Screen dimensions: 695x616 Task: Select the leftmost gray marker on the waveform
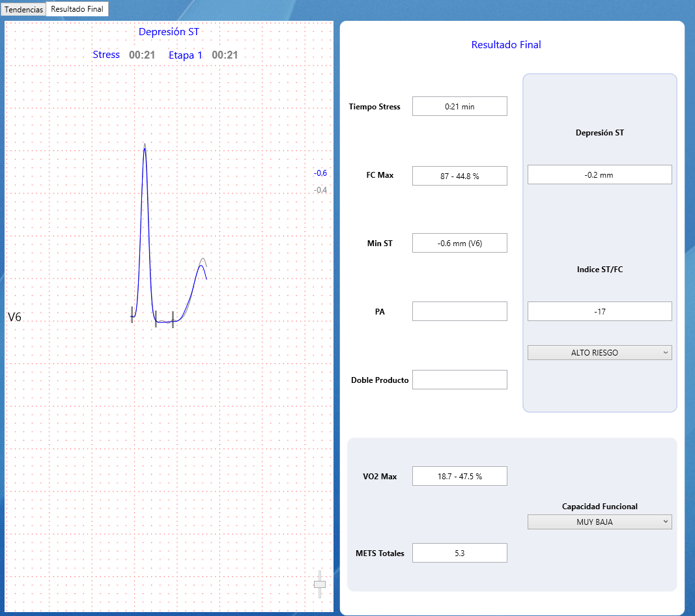[132, 315]
